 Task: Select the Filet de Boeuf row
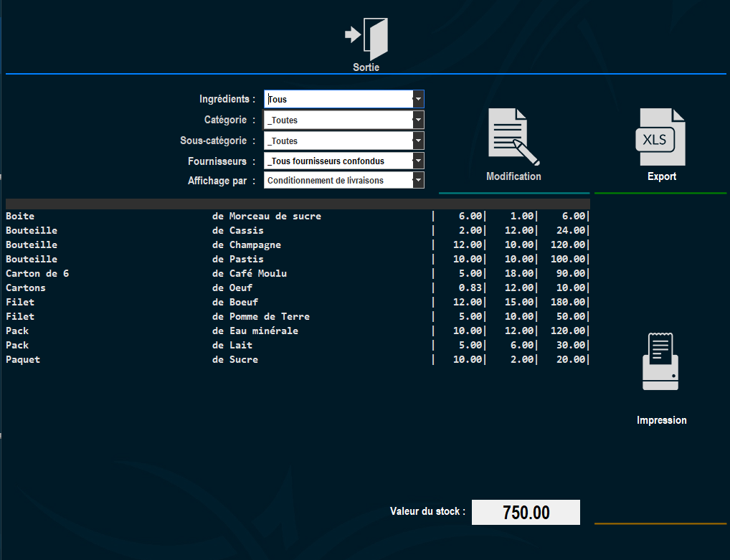pos(298,303)
